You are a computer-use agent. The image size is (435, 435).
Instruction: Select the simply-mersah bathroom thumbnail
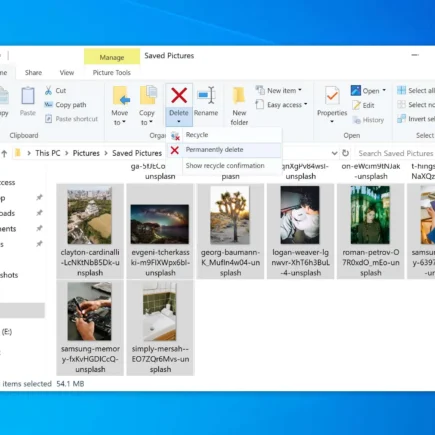click(x=160, y=312)
